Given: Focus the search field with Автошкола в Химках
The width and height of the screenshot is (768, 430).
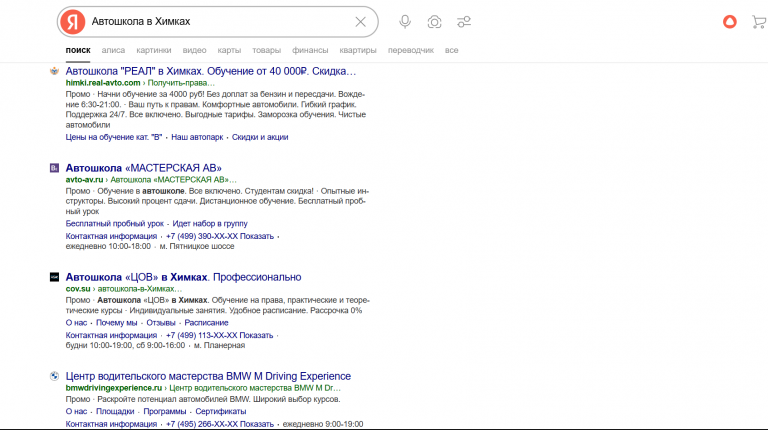Looking at the screenshot, I should [218, 22].
